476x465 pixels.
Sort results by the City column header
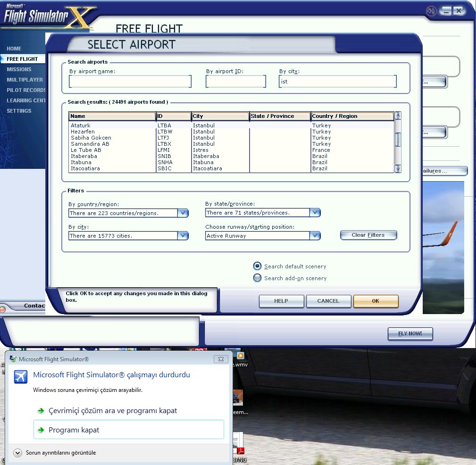click(x=220, y=116)
